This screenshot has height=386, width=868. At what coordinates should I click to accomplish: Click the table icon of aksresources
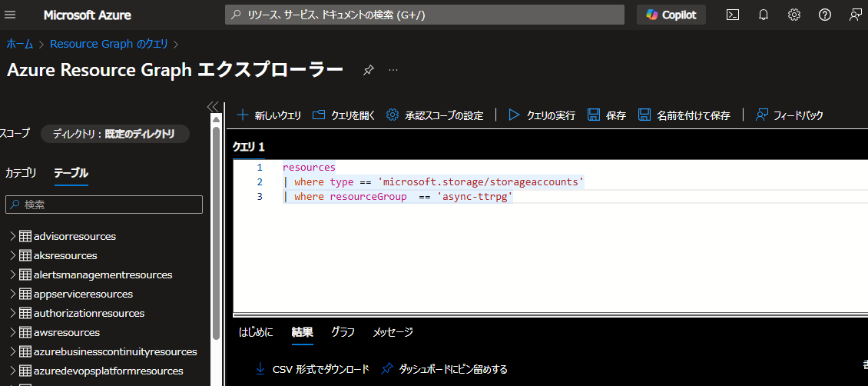pos(25,256)
